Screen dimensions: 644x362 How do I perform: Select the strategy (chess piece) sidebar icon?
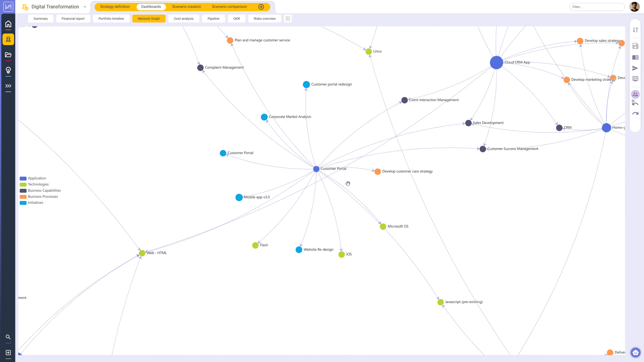pos(8,39)
